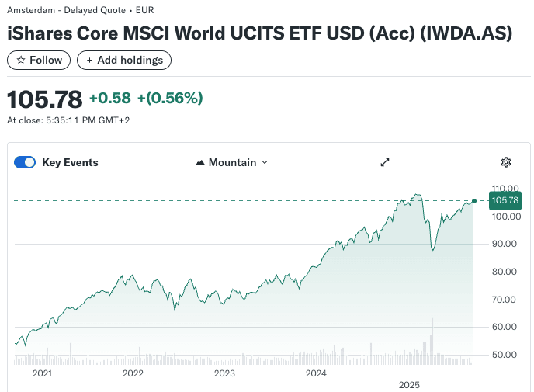Viewport: 534px width, 392px height.
Task: Click the Mountain chart type icon
Action: tap(200, 163)
